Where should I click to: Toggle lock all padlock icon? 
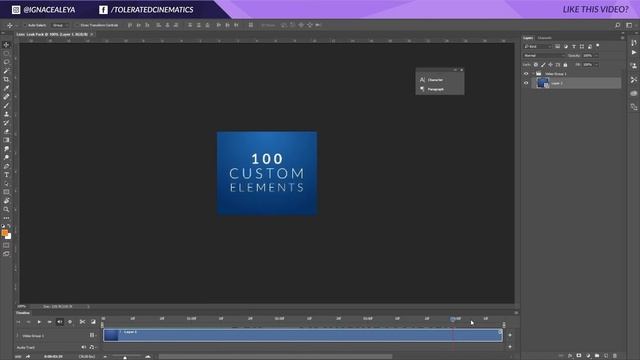click(x=565, y=65)
